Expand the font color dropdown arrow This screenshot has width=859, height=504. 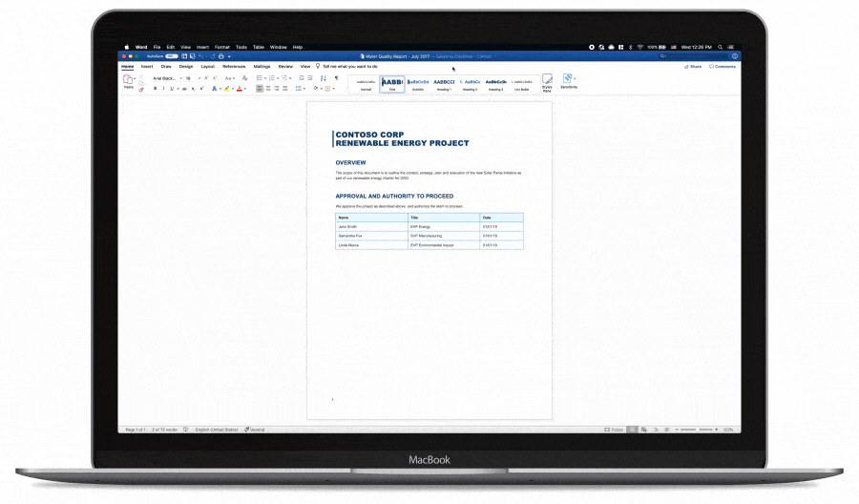pyautogui.click(x=246, y=89)
